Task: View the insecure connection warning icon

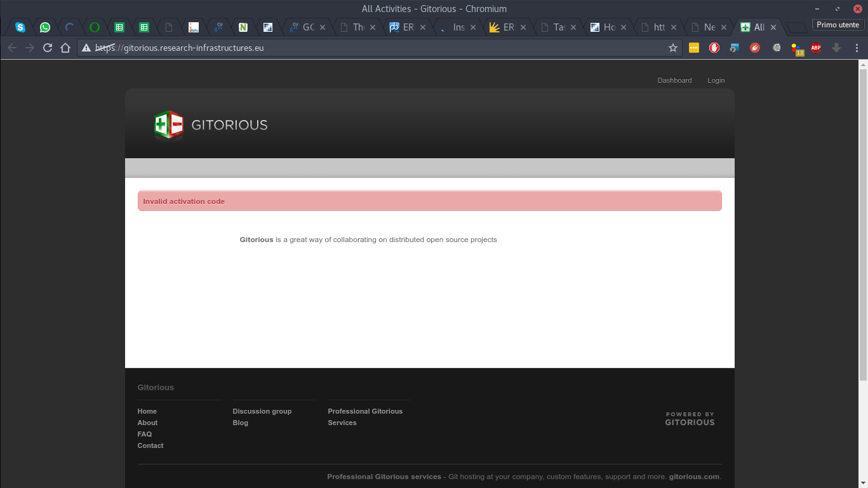Action: (x=86, y=48)
